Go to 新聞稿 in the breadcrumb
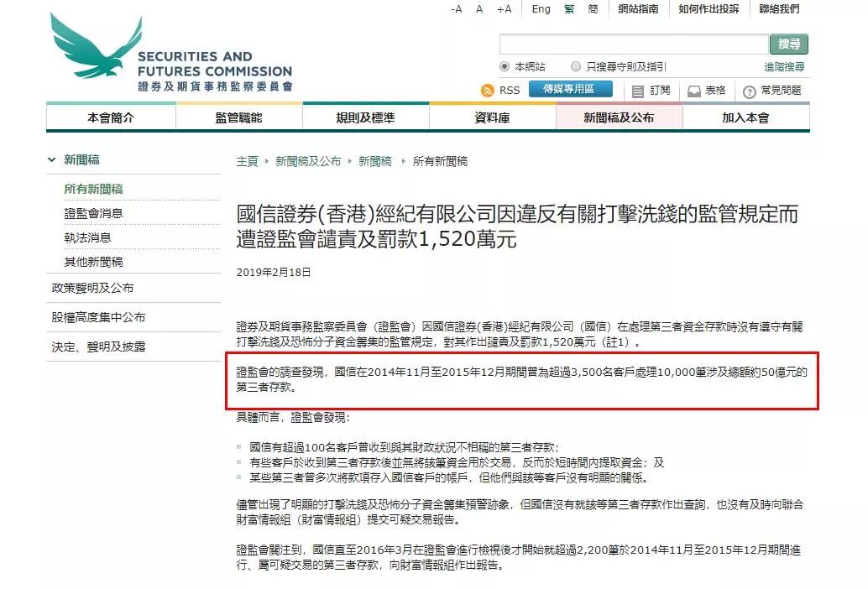This screenshot has height=589, width=868. coord(374,161)
